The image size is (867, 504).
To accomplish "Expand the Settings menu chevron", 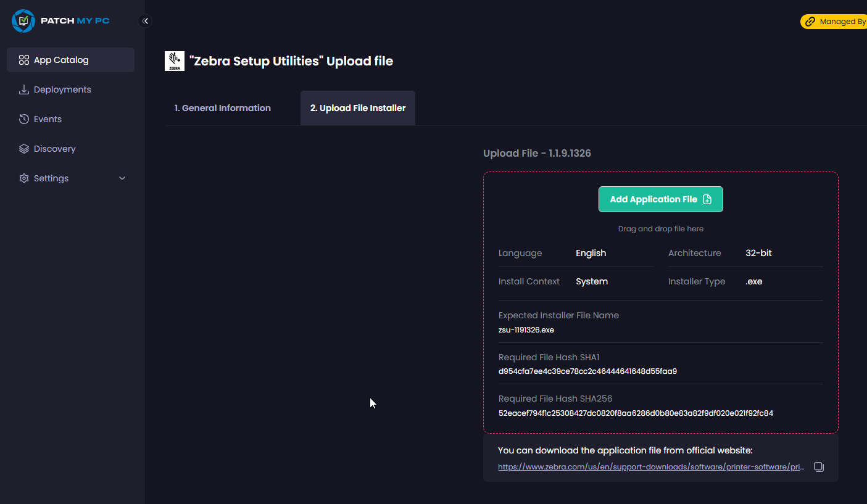I will point(122,178).
